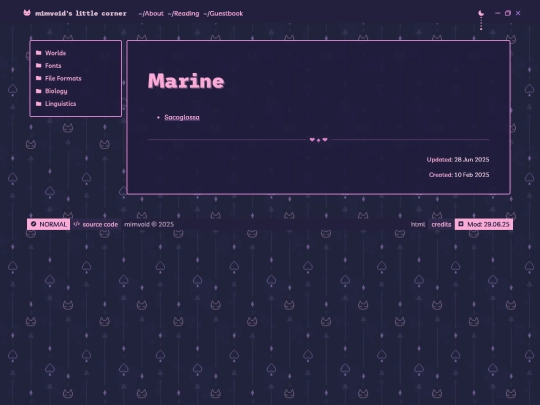This screenshot has height=405, width=540.
Task: Click the NORMAL mode status indicator
Action: click(49, 224)
